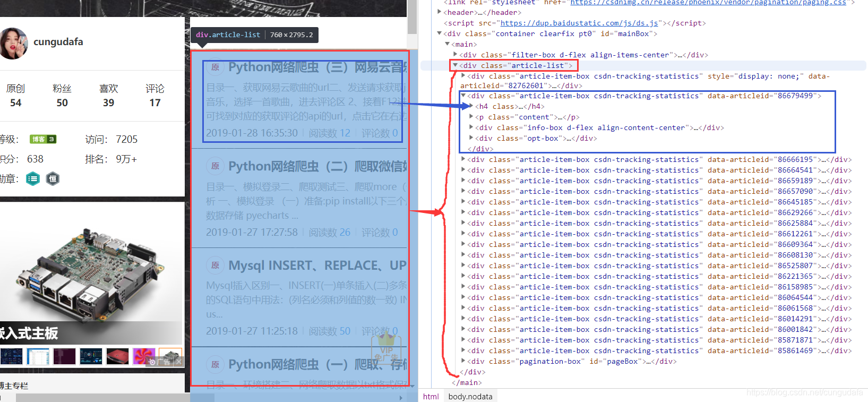Click the original tag icon of the 网易云音乐 article
This screenshot has height=402, width=868.
tap(215, 67)
